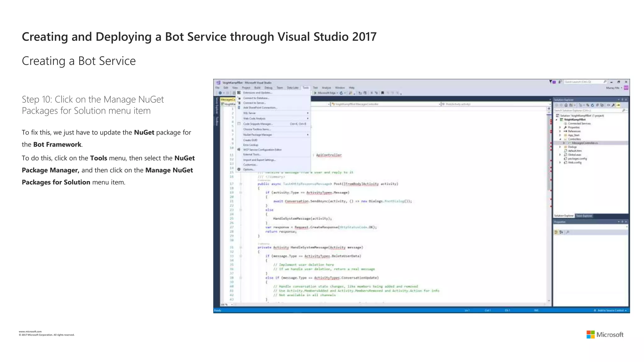The height and width of the screenshot is (362, 644).
Task: Click the Solution Explorer home icon
Action: [566, 105]
